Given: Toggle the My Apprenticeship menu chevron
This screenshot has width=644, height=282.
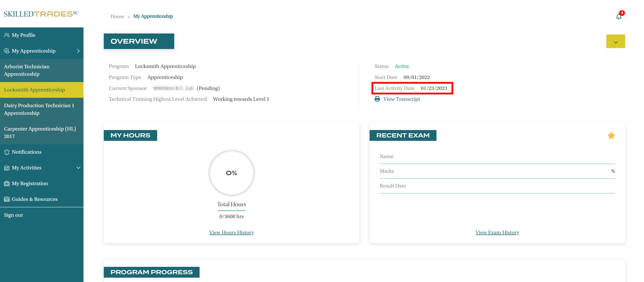Looking at the screenshot, I should coord(78,51).
